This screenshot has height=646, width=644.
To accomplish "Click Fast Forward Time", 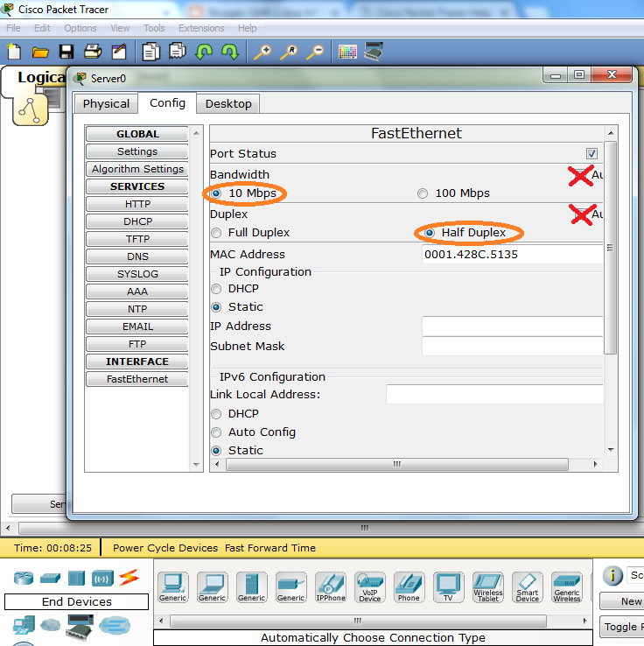I will tap(270, 548).
